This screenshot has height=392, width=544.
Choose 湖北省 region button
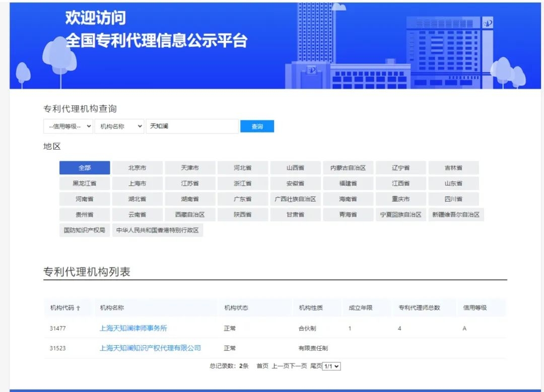click(138, 199)
